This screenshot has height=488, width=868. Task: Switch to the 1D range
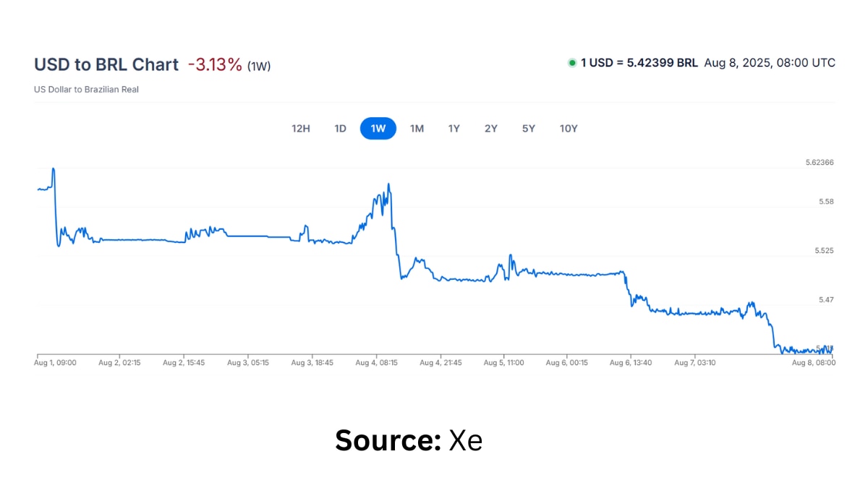pyautogui.click(x=340, y=129)
